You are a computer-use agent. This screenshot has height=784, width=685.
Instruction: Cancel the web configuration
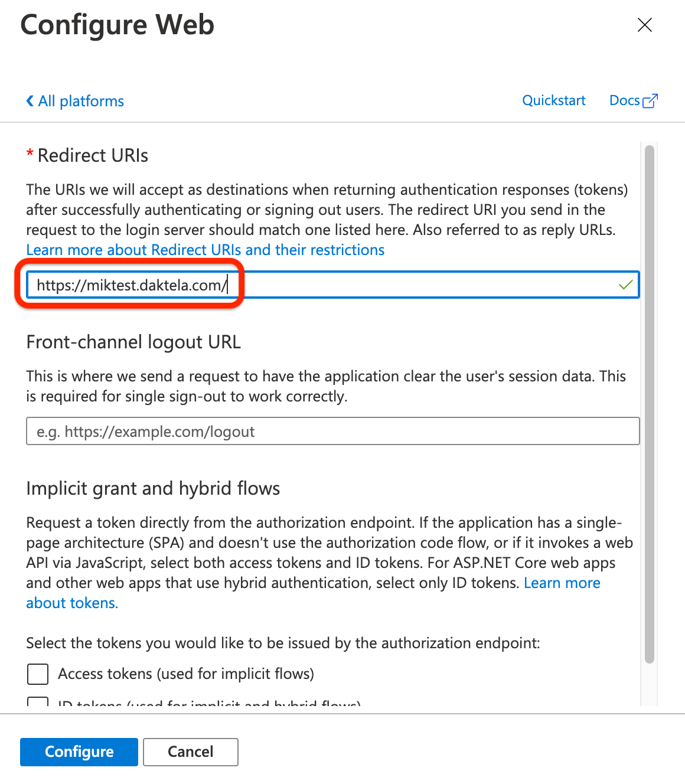pyautogui.click(x=190, y=752)
